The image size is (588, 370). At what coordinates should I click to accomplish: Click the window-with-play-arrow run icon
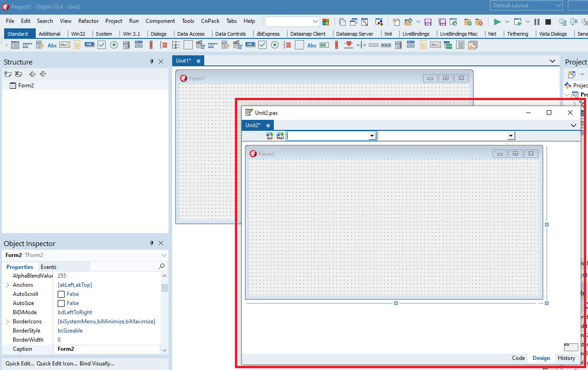click(x=518, y=21)
